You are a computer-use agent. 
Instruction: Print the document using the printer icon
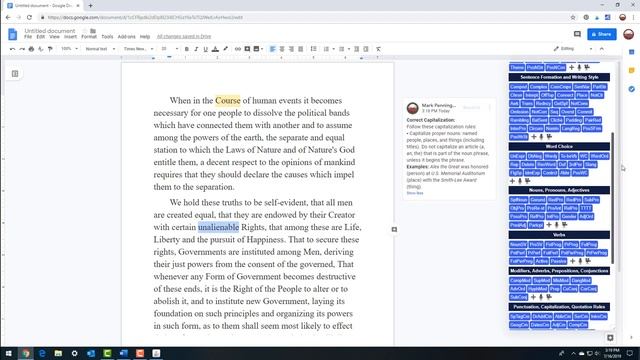tap(31, 49)
